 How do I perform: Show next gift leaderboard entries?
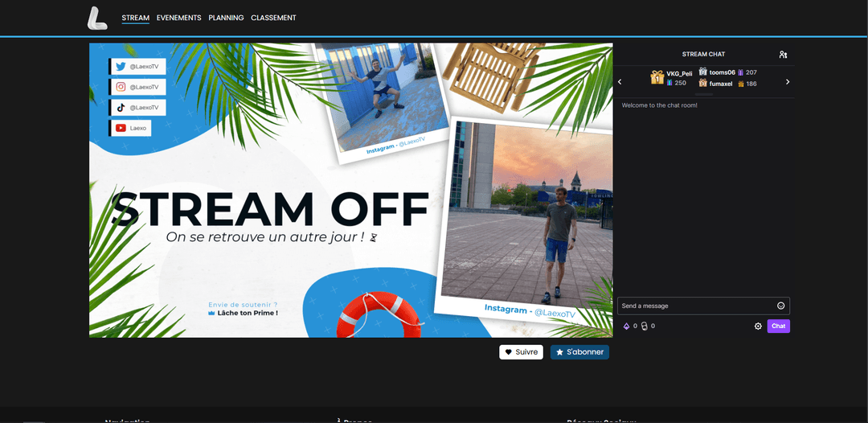[x=788, y=82]
